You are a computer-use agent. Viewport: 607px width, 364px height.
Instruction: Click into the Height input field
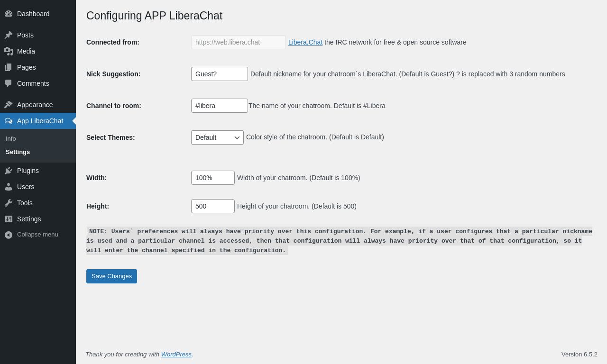coord(213,206)
